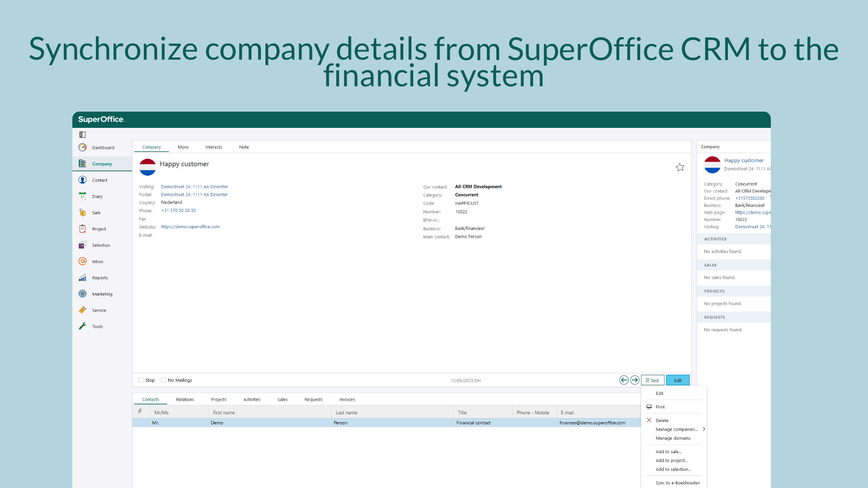This screenshot has height=488, width=868.
Task: Click the Task button
Action: [652, 380]
